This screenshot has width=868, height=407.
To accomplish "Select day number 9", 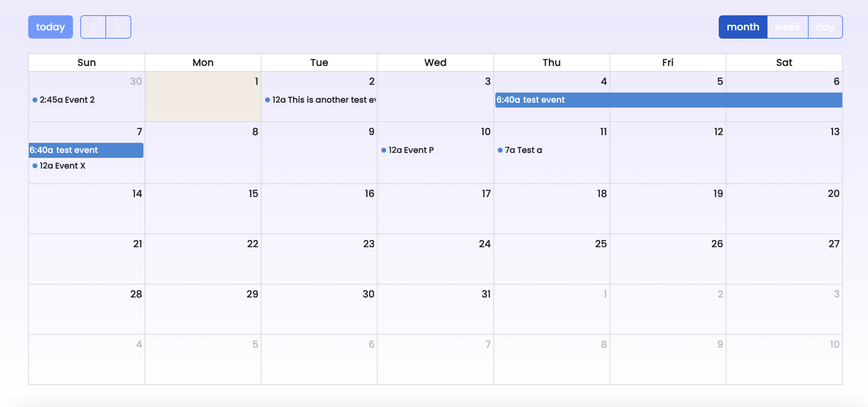I will 371,132.
